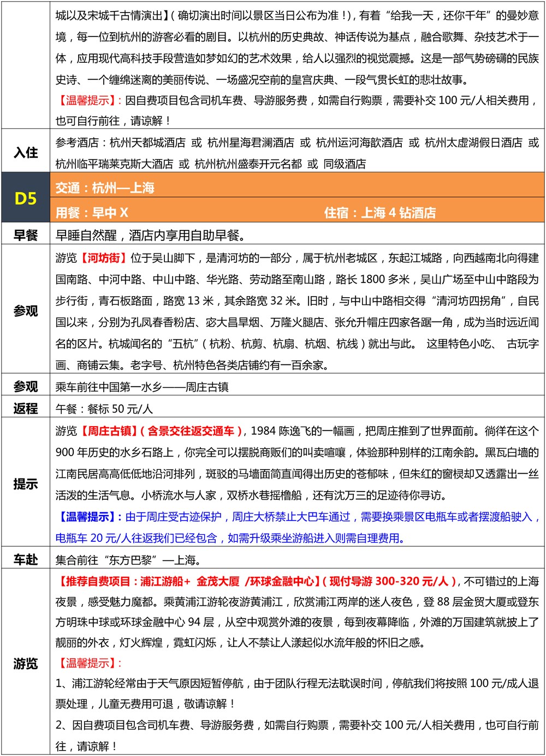Image resolution: width=546 pixels, height=756 pixels.
Task: Click the 住宿：上海4钻酒店 header text
Action: (380, 212)
